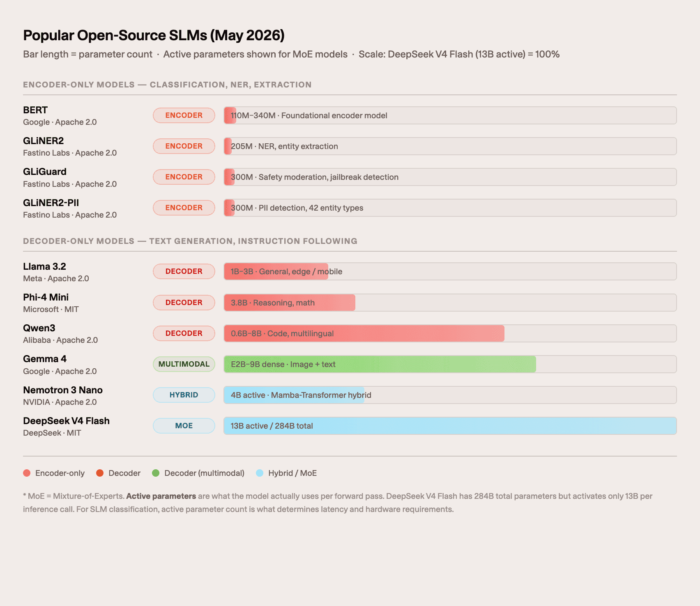
Task: Click the MULTIMODAL badge beside Gemma 4
Action: click(x=184, y=364)
